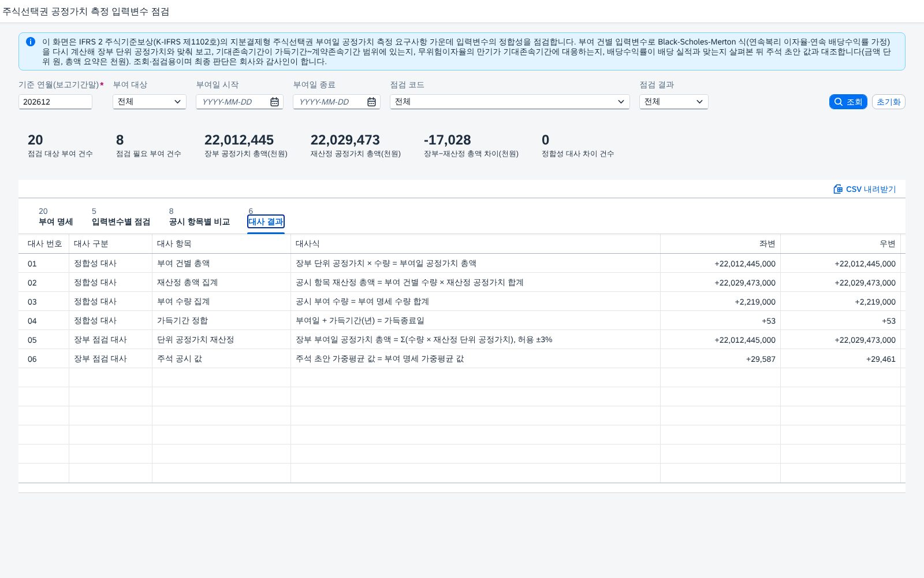Click the 부여일 시작 date input

point(233,102)
